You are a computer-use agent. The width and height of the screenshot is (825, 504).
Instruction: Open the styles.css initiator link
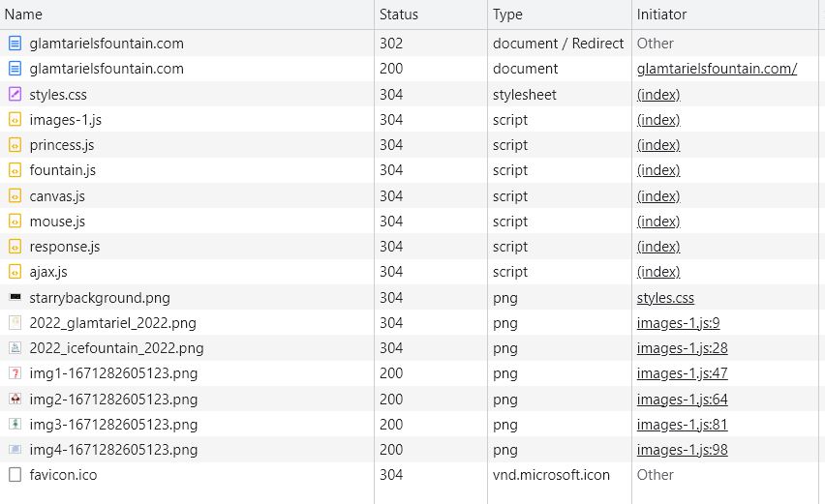click(x=665, y=298)
